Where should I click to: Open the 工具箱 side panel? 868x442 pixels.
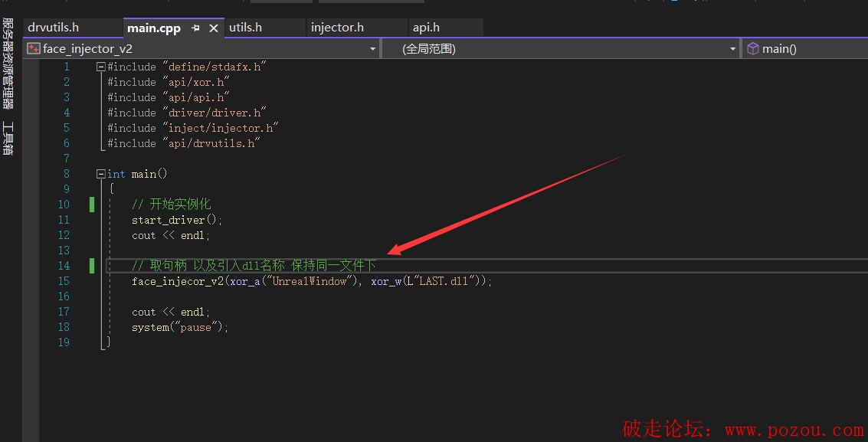(8, 139)
